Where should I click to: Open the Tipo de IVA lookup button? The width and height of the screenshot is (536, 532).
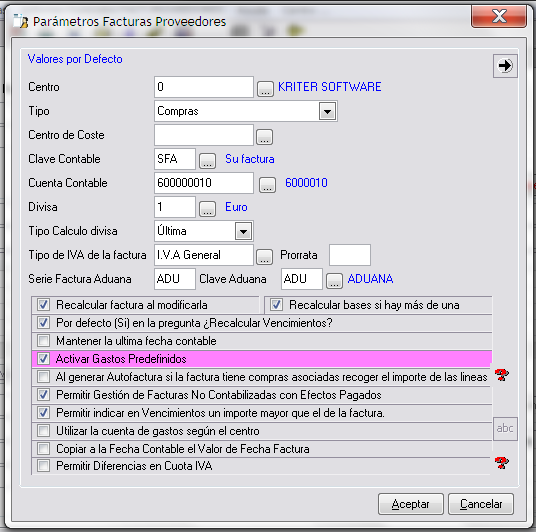click(x=265, y=257)
